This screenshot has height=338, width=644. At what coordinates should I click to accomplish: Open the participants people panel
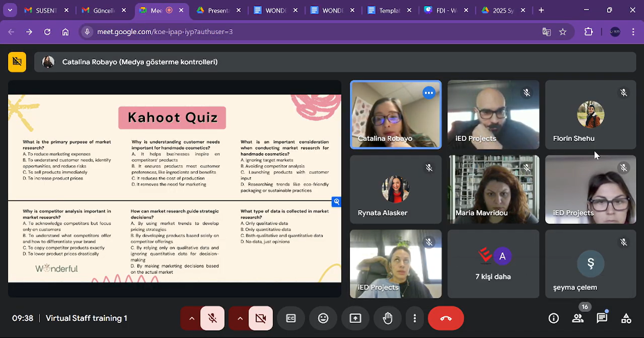coord(578,318)
